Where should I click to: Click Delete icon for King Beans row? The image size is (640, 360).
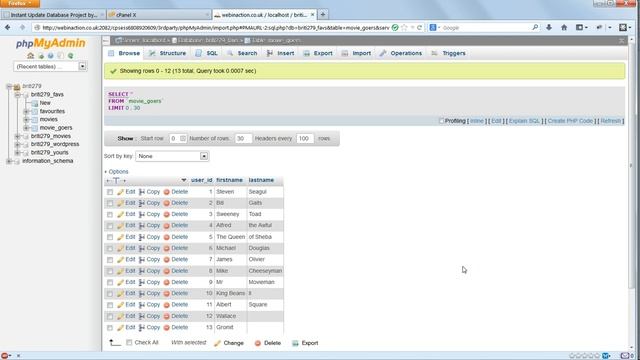(x=167, y=293)
